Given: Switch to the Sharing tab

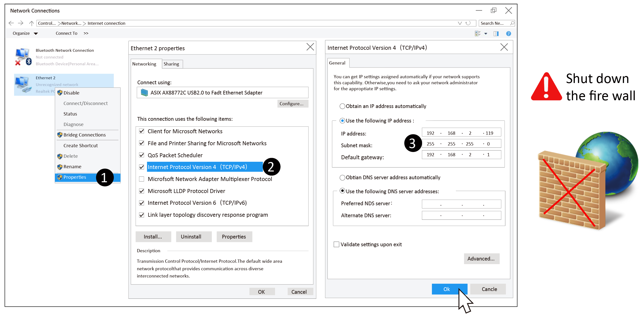Looking at the screenshot, I should coord(171,64).
